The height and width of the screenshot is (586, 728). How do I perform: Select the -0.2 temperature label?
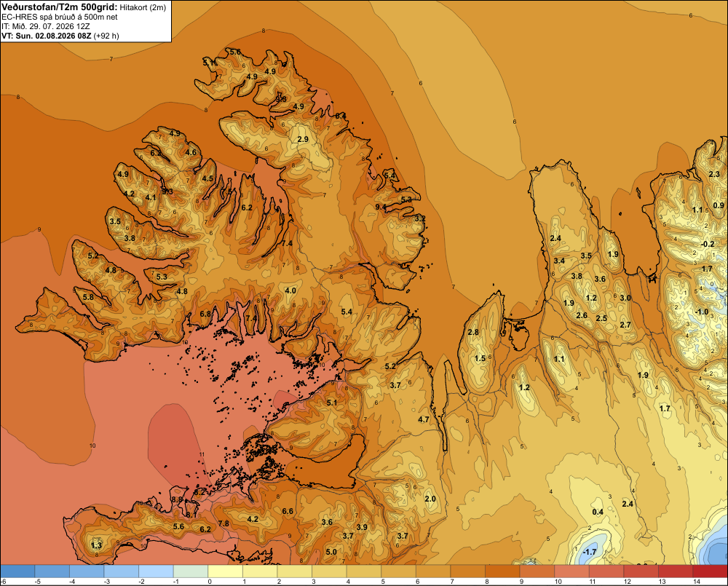[707, 244]
